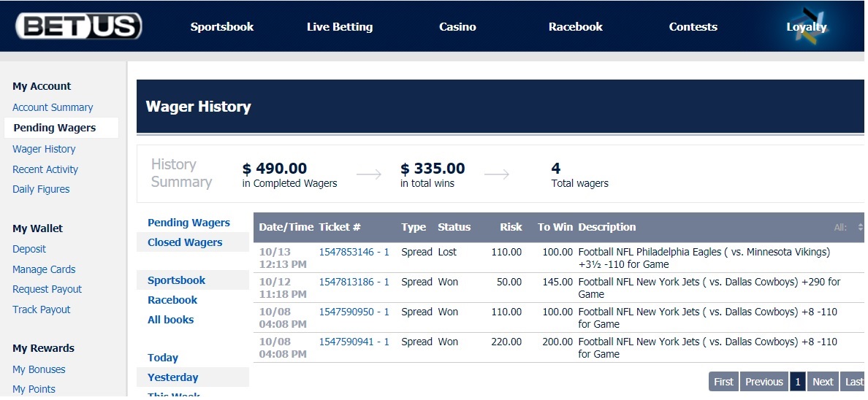The height and width of the screenshot is (400, 868).
Task: Open Wager History in sidebar
Action: click(x=44, y=149)
